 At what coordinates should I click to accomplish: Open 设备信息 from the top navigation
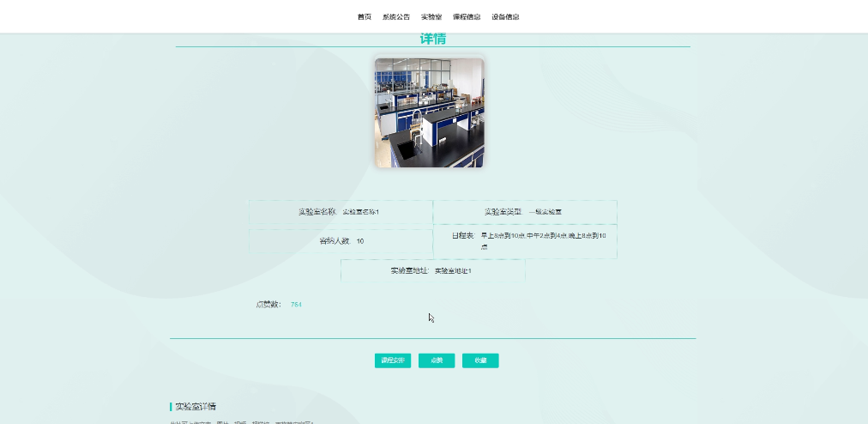(505, 16)
